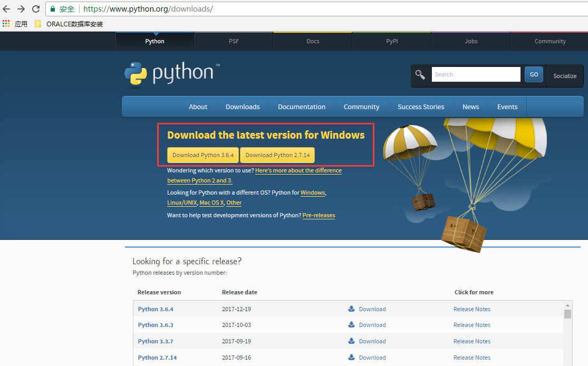Image resolution: width=588 pixels, height=366 pixels.
Task: Click the Download Python 2.7.14 button
Action: coord(277,155)
